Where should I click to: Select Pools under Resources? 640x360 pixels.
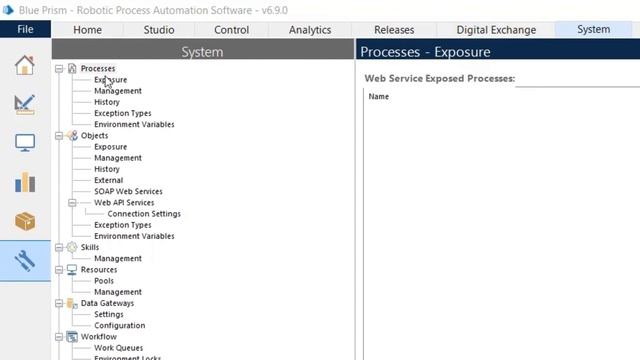(x=104, y=281)
